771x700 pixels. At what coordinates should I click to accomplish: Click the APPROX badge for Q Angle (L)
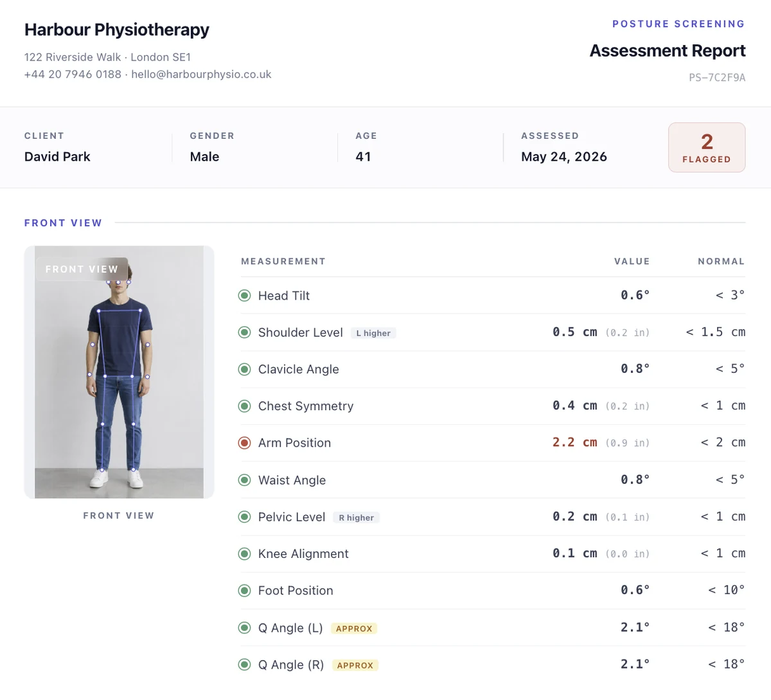(x=354, y=629)
